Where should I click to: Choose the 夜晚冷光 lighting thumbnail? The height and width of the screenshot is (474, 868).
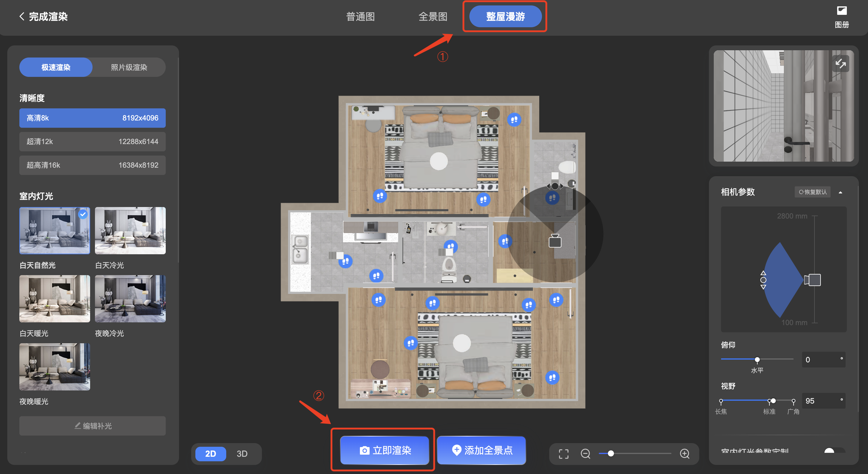click(x=130, y=299)
